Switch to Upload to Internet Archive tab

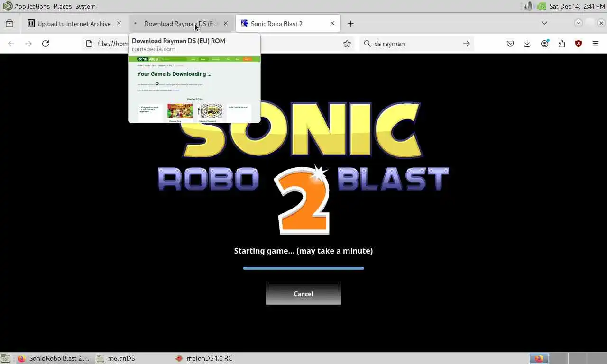tap(74, 24)
